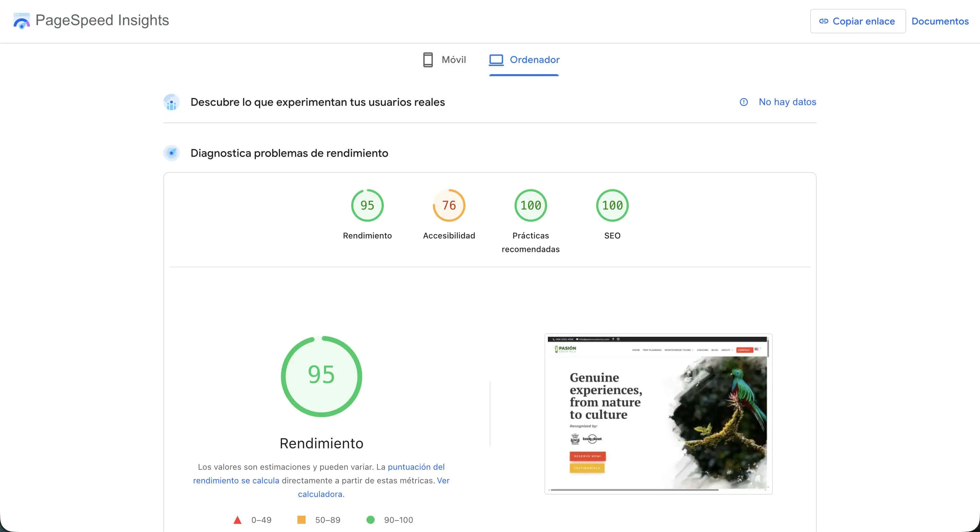
Task: Click the laptop icon next to Ordenador
Action: pos(496,60)
